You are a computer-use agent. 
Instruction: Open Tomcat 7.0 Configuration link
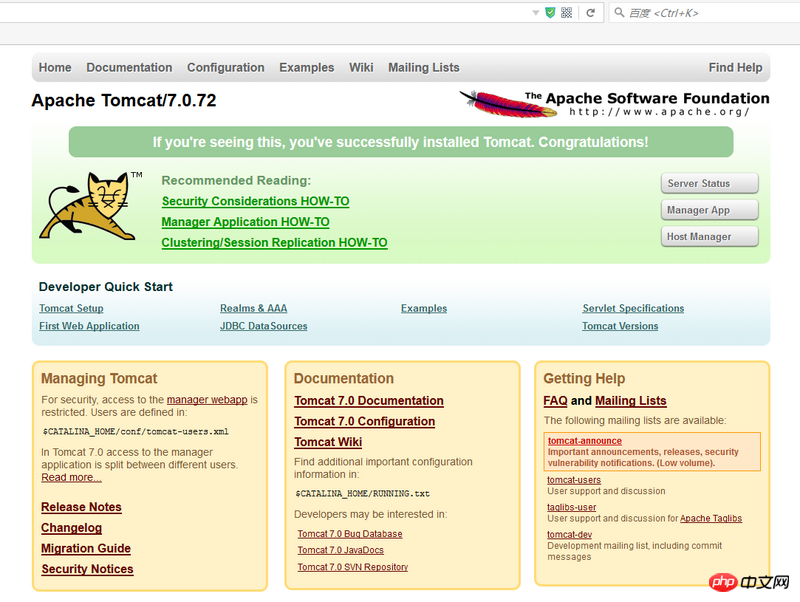tap(365, 421)
